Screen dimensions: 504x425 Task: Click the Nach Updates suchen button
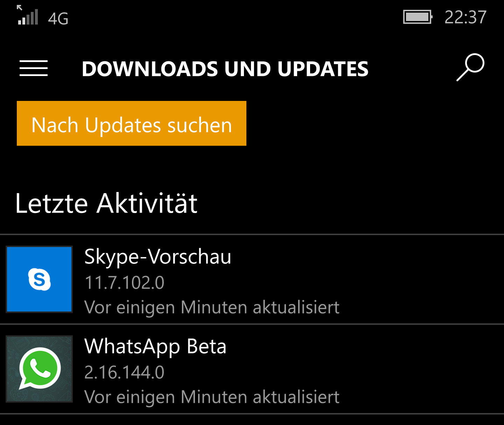pos(132,123)
